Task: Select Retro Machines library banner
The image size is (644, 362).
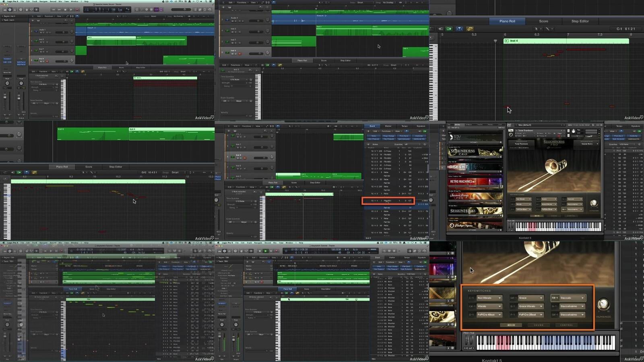Action: [475, 182]
